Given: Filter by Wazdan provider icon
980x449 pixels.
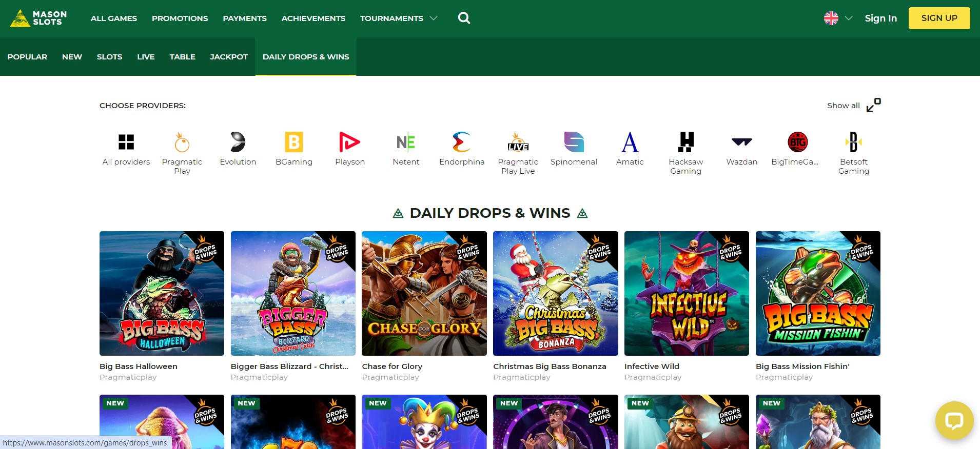Looking at the screenshot, I should (742, 142).
